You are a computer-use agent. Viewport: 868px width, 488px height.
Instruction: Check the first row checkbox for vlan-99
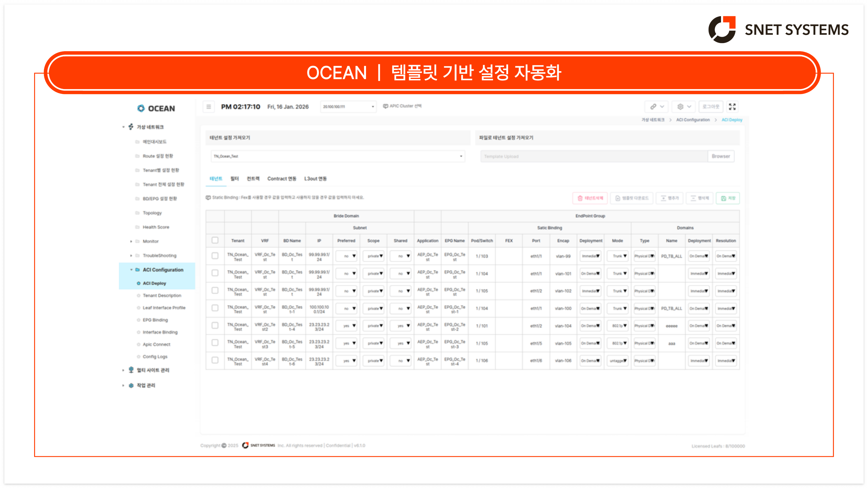(215, 256)
